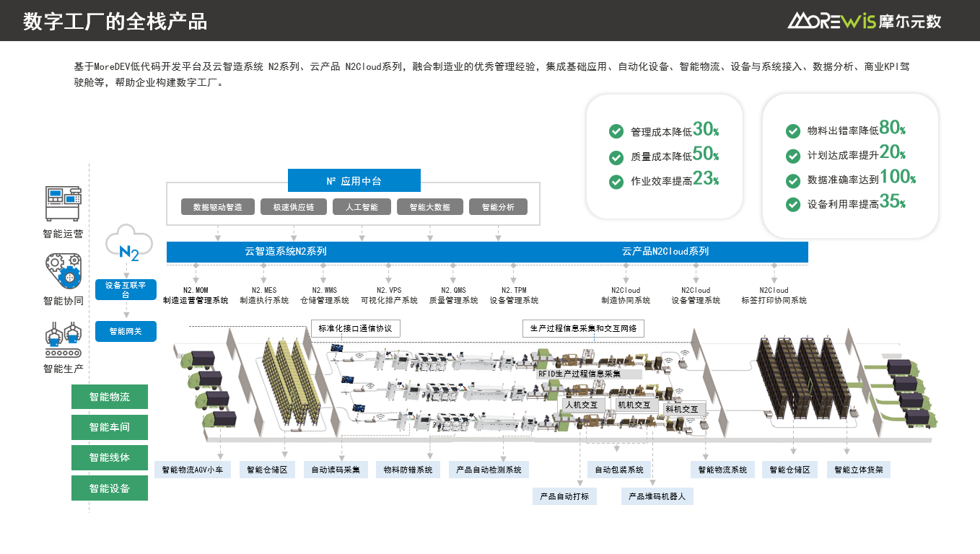Click the 极速供应链 button
The image size is (980, 554).
coord(293,207)
